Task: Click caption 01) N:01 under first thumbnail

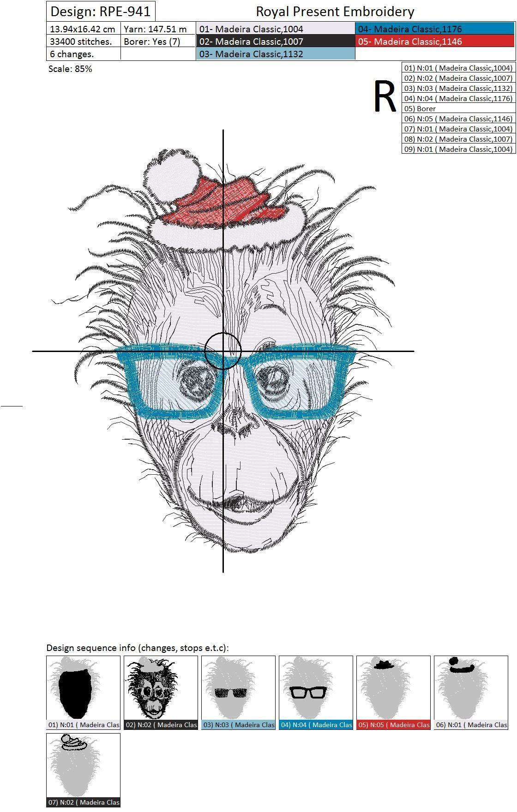Action: [x=83, y=725]
